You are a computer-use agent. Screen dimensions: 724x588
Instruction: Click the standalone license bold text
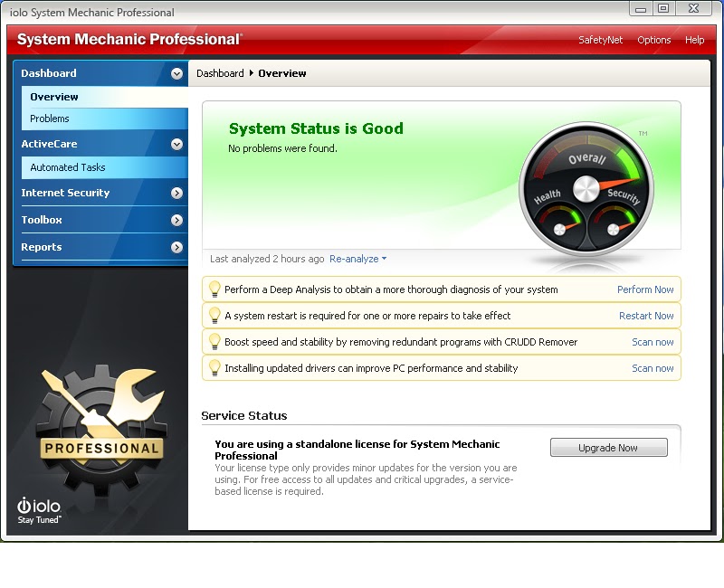pyautogui.click(x=357, y=450)
